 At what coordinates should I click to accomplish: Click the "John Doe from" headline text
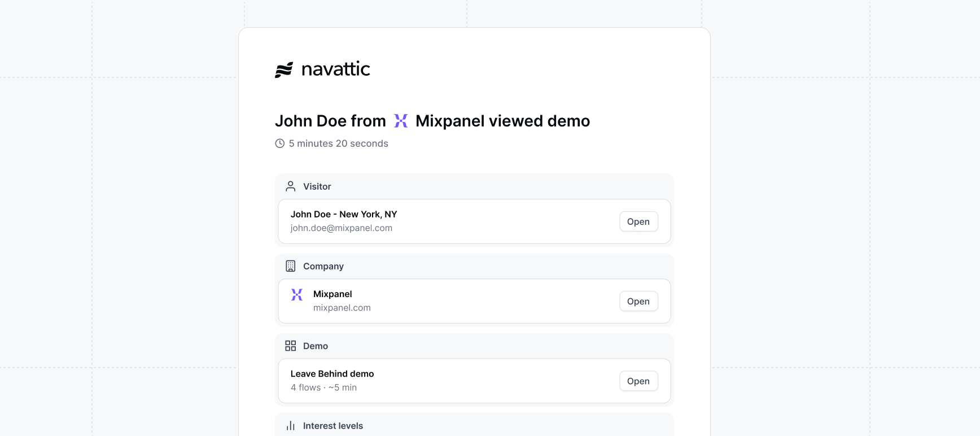[x=330, y=121]
